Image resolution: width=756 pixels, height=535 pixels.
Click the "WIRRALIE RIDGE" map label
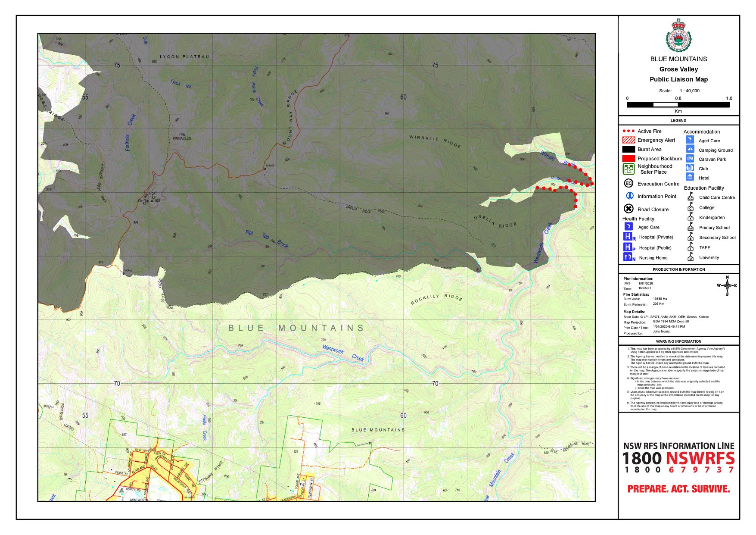(435, 141)
